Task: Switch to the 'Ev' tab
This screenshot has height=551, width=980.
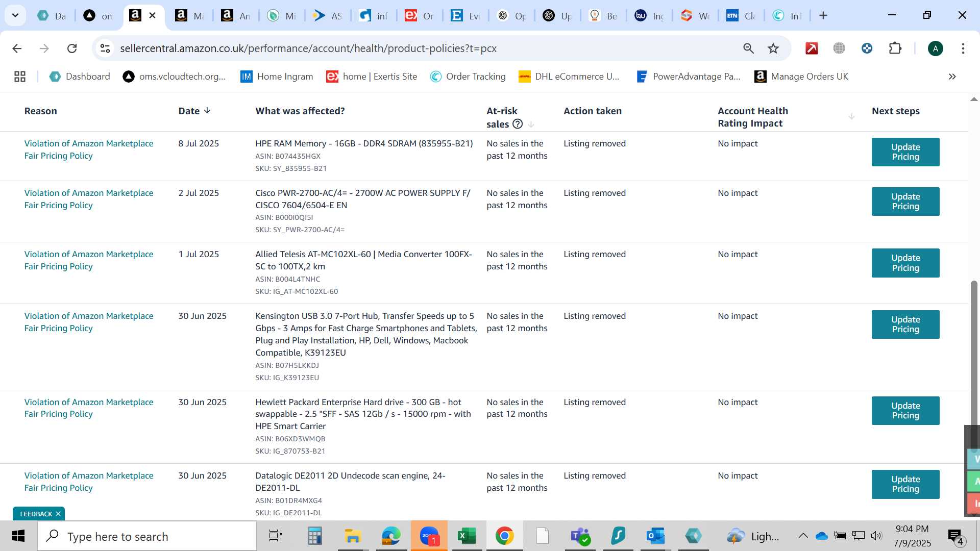Action: [466, 16]
